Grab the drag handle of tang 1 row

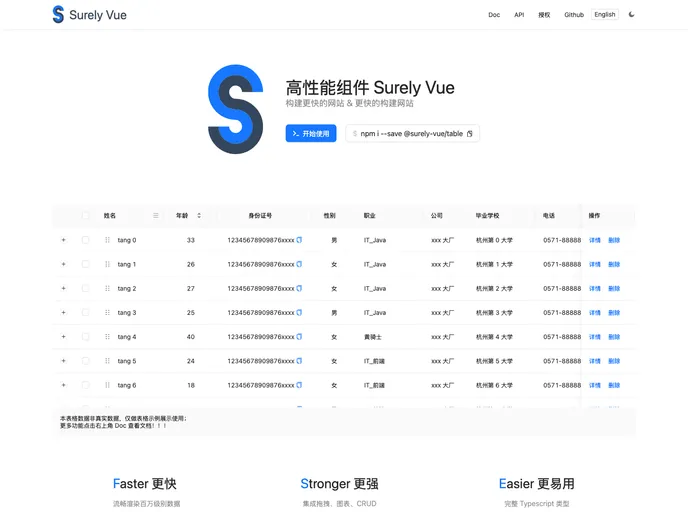pos(108,264)
